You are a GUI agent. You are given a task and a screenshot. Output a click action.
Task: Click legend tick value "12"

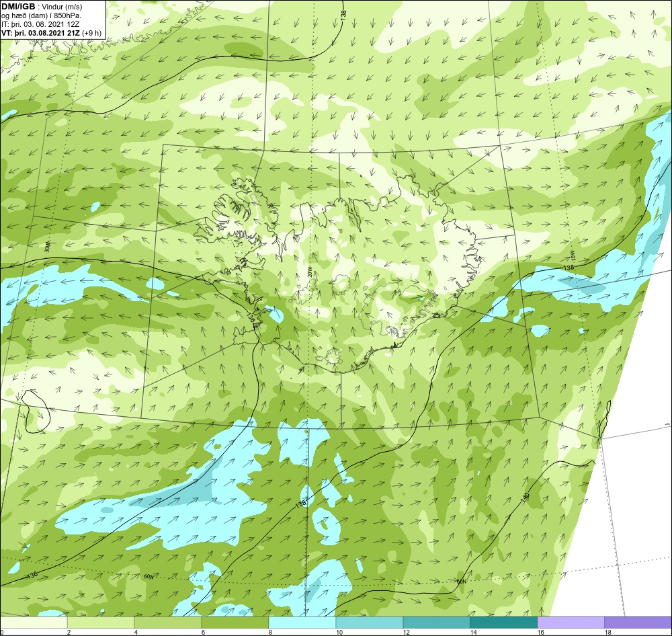tap(407, 632)
